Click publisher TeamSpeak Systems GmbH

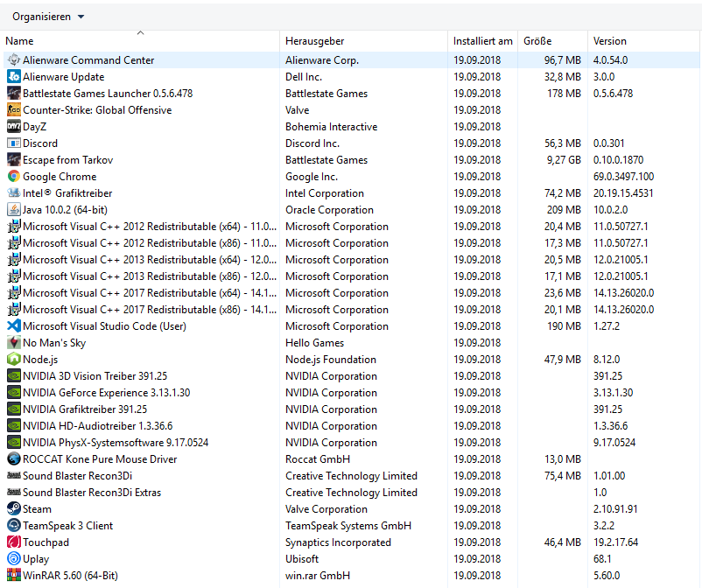point(348,526)
